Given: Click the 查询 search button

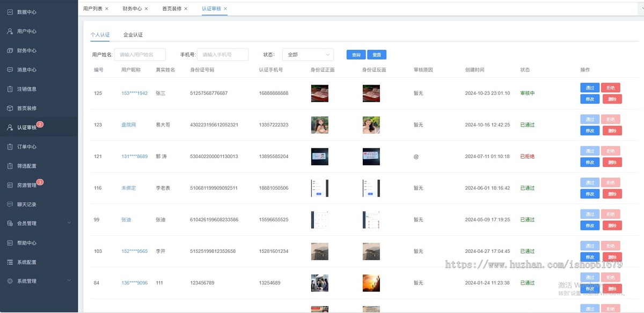Looking at the screenshot, I should point(356,55).
